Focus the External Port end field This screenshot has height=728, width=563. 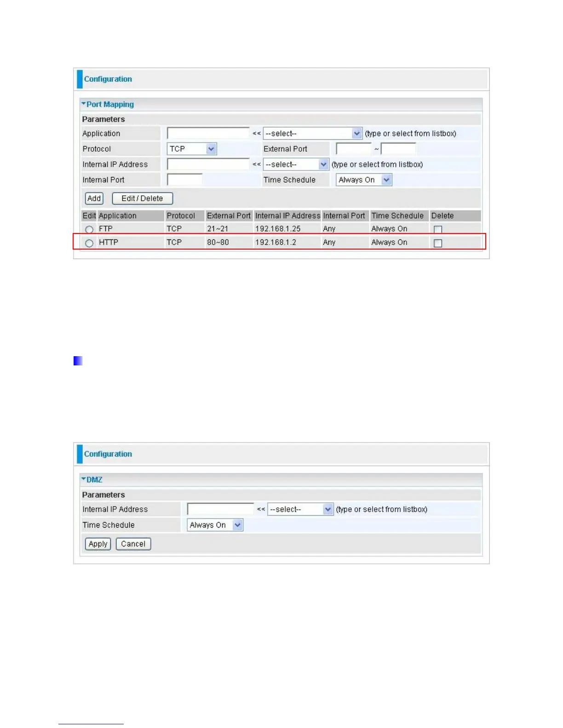tap(398, 149)
